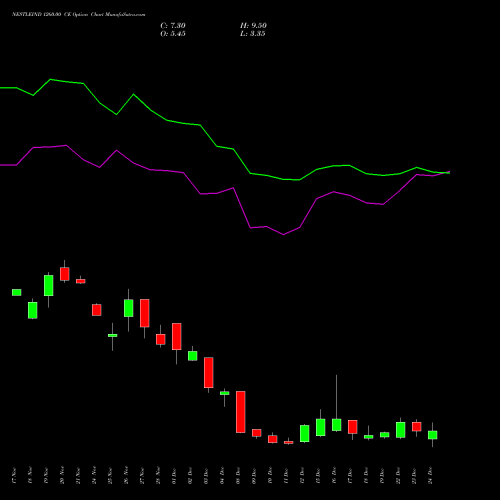Select the green candle for 18 Nov

click(x=33, y=310)
